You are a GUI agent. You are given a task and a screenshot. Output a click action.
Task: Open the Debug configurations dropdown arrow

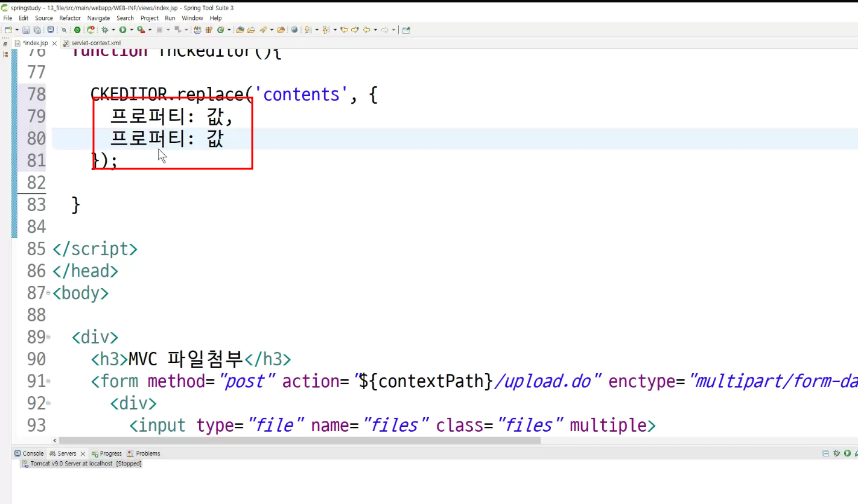(x=113, y=30)
